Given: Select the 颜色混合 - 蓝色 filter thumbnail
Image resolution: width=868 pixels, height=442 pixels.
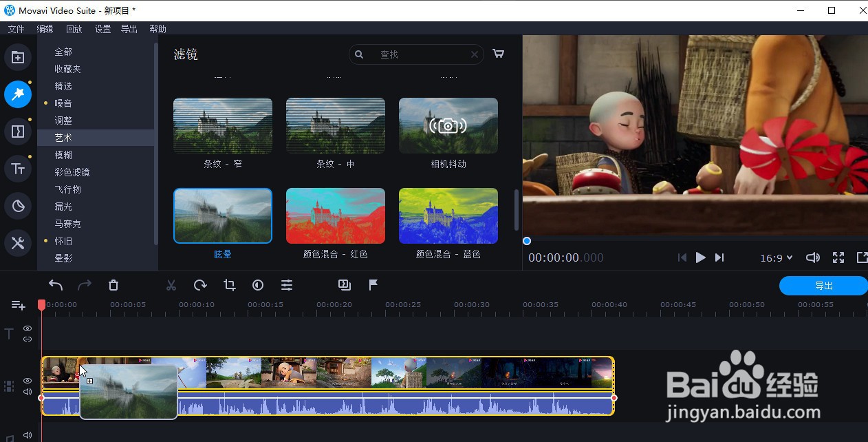Looking at the screenshot, I should click(448, 215).
